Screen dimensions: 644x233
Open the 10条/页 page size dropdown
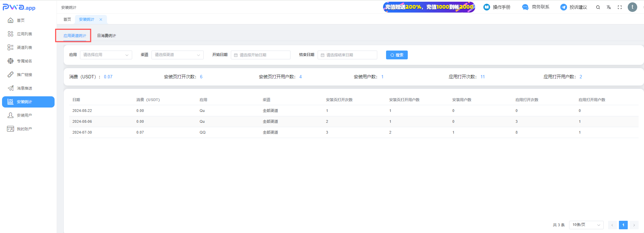(x=586, y=225)
